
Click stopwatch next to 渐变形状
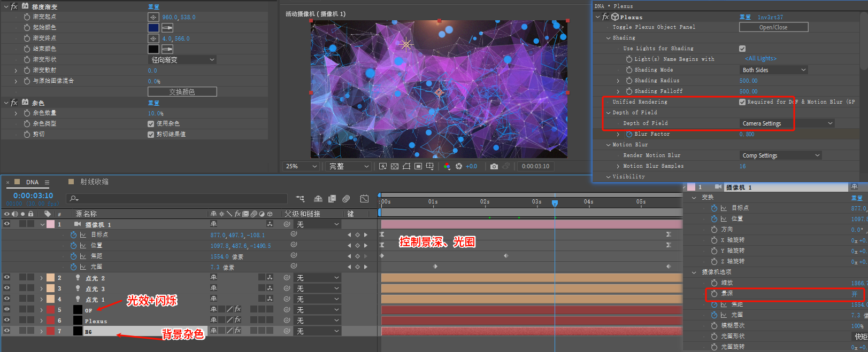(27, 59)
